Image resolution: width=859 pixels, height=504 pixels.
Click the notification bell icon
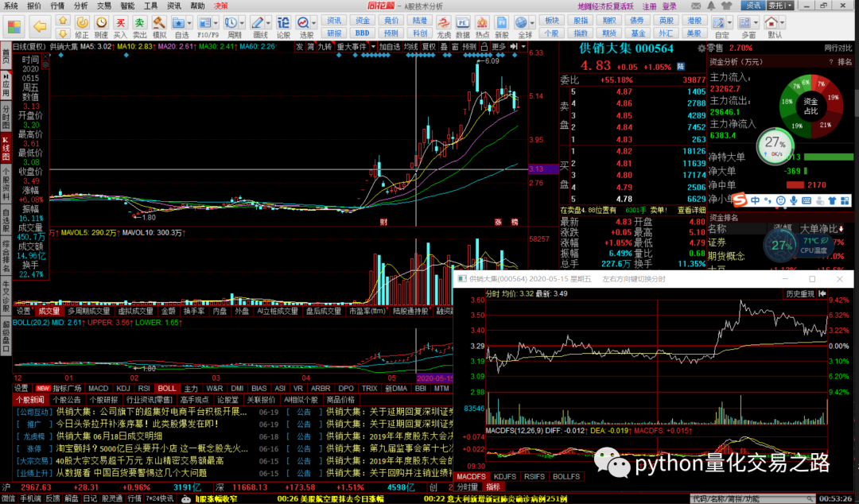pyautogui.click(x=712, y=6)
